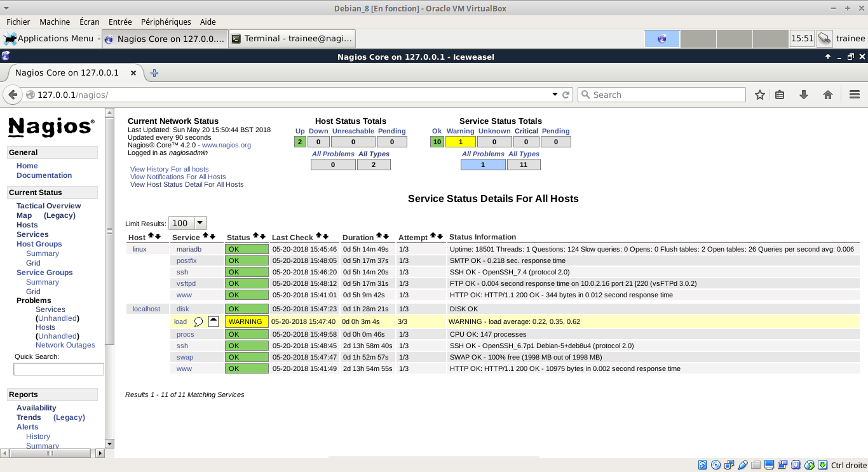
Task: Click service All Types count 11
Action: [x=524, y=165]
